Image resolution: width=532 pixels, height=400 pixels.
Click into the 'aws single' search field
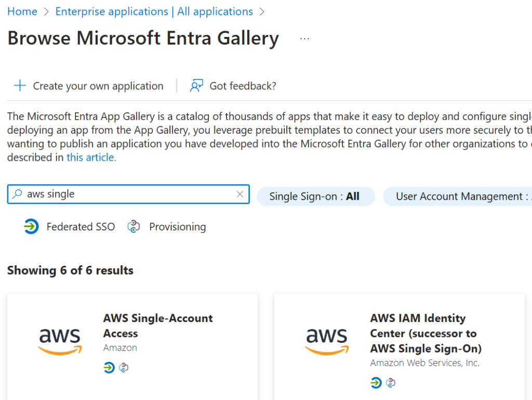128,194
